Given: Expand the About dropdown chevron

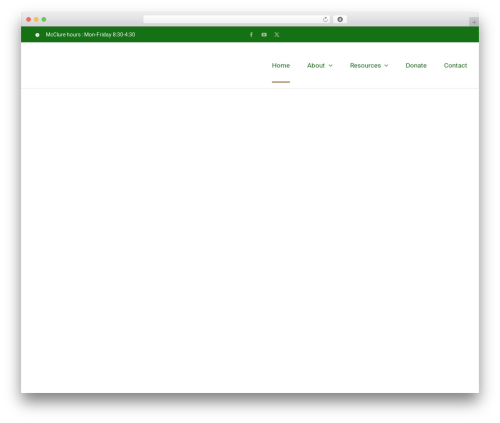Looking at the screenshot, I should point(331,66).
